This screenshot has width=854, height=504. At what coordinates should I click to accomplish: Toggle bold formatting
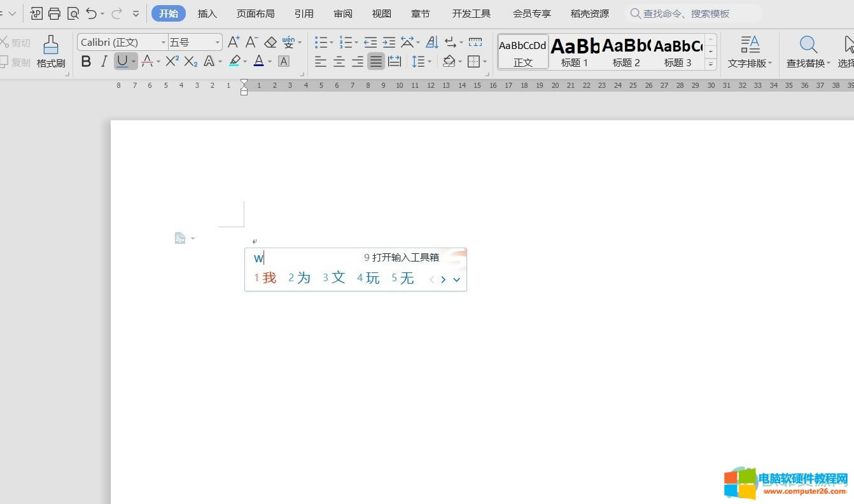click(87, 62)
